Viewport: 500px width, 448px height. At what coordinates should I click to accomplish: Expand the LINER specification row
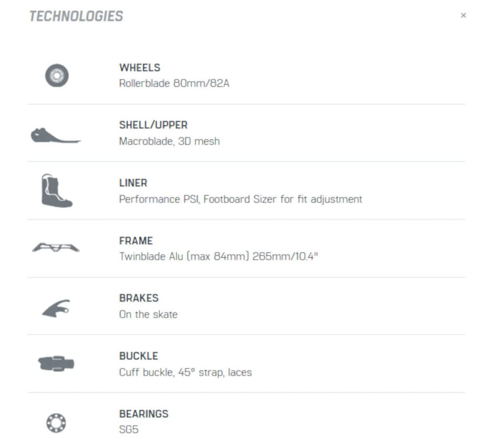[x=133, y=183]
